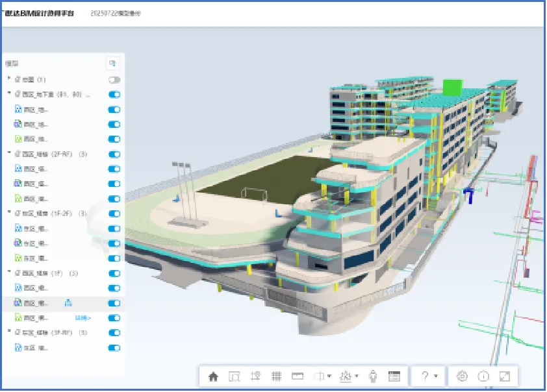Open the settings gear icon
Screen dimensions: 547x392
[463, 376]
